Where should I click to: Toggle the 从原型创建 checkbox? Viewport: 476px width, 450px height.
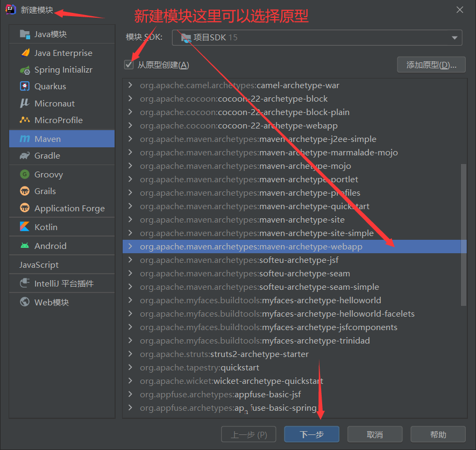[129, 65]
